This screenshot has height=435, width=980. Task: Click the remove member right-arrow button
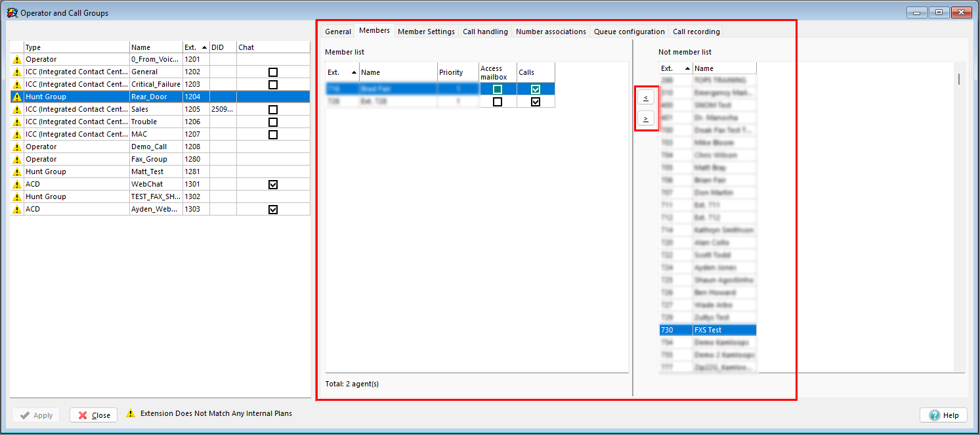[646, 119]
